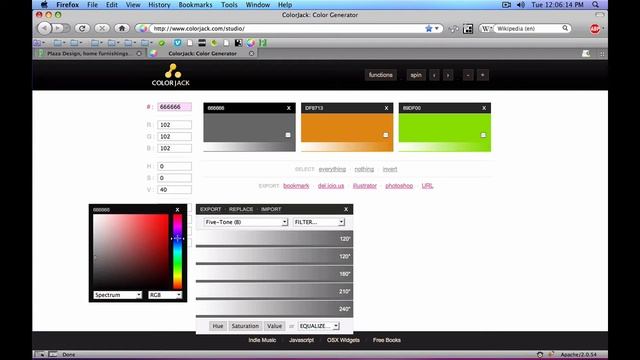Open the Tools menu
Screen dimensions: 640x360
[229, 5]
